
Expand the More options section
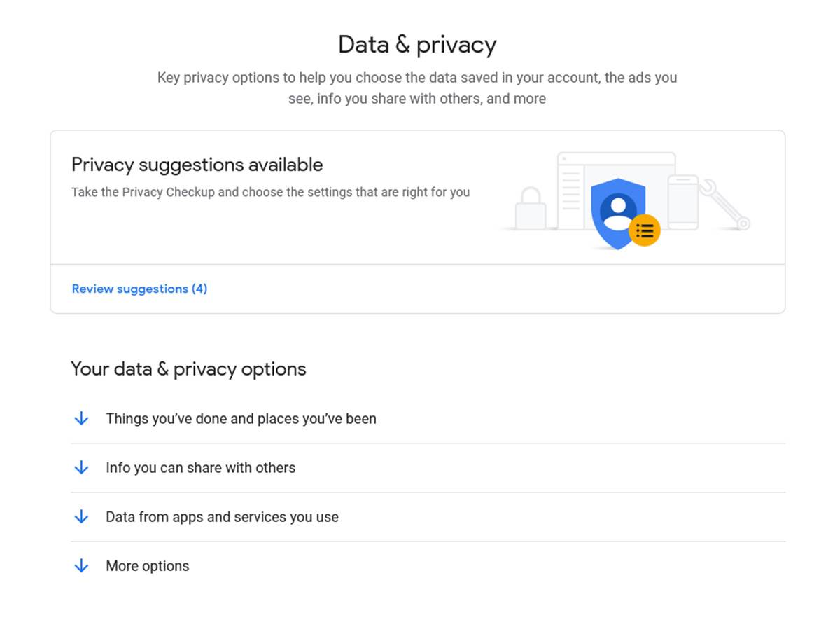[x=147, y=565]
